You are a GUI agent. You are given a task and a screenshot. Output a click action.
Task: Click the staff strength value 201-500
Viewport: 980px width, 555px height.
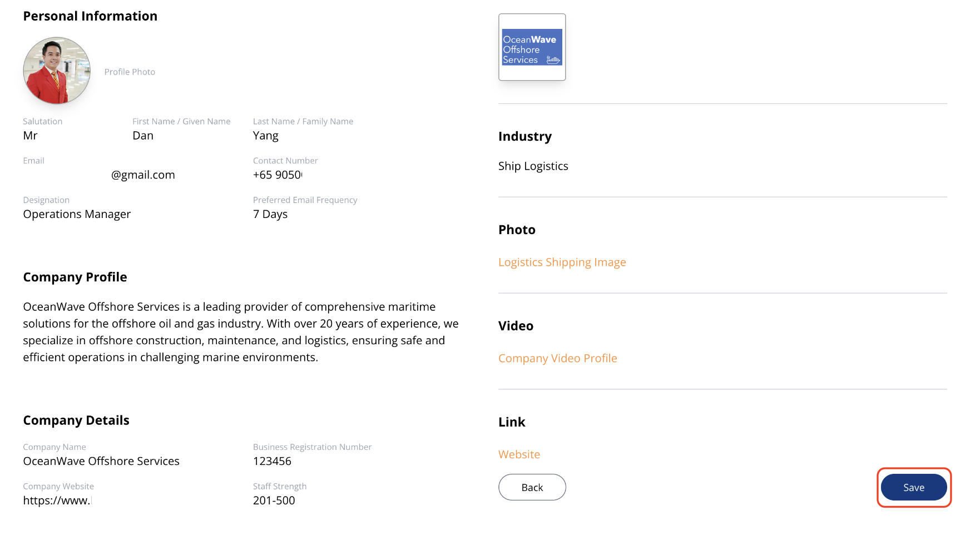pos(274,501)
